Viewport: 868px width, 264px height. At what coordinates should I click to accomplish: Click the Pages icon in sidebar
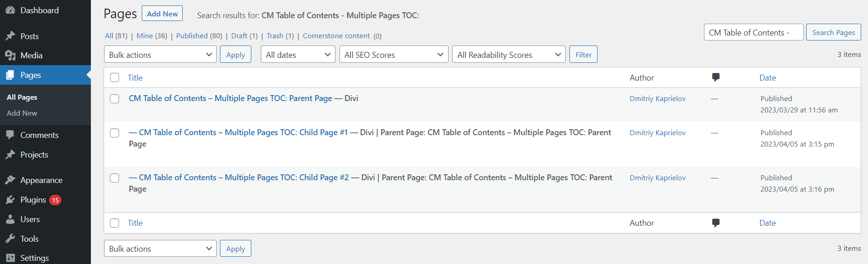[x=10, y=75]
